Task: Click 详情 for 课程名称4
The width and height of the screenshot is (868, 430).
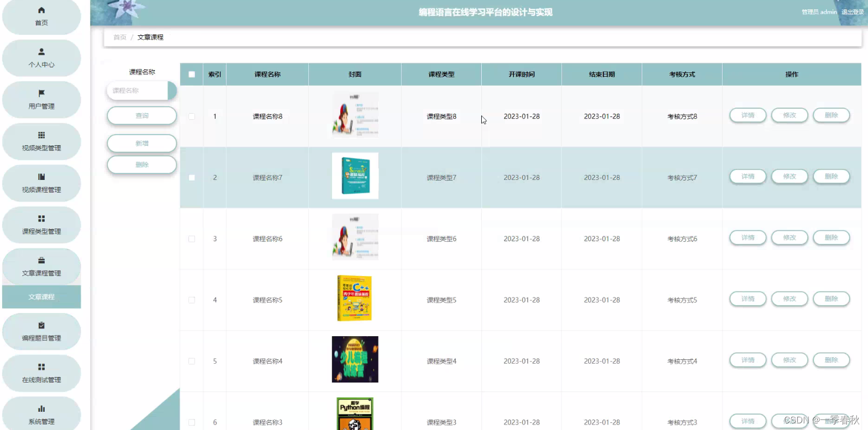Action: [x=748, y=360]
